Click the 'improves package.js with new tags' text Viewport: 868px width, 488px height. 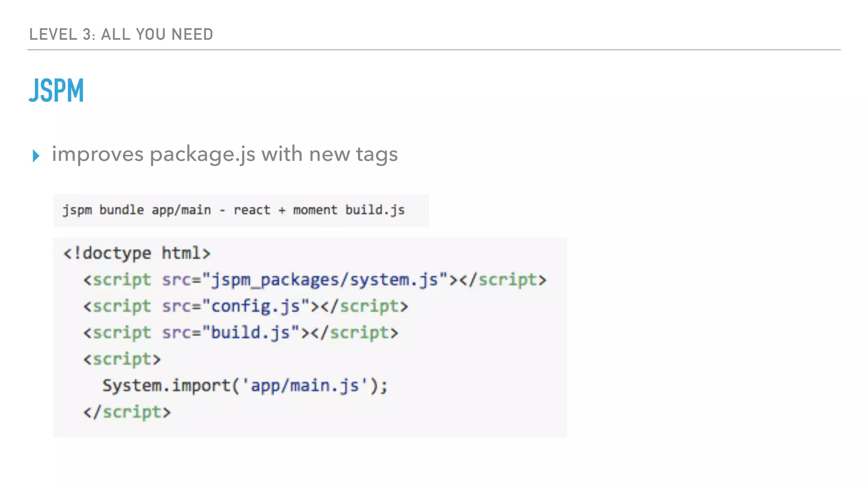(225, 154)
